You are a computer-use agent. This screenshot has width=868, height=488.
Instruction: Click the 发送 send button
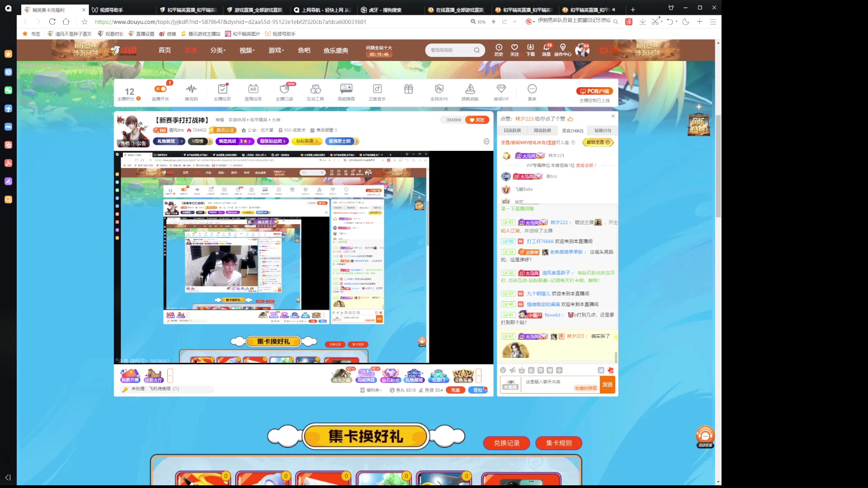click(x=607, y=385)
